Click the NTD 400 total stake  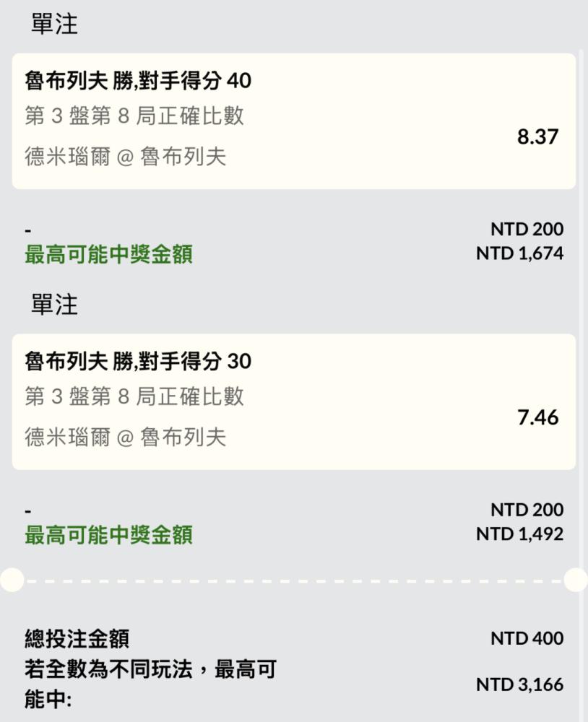click(527, 638)
